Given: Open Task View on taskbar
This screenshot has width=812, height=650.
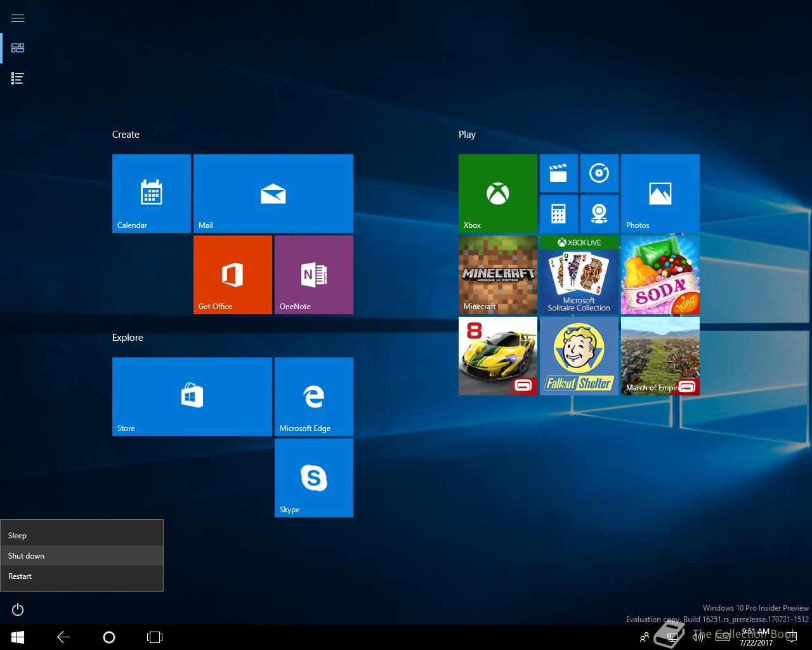Looking at the screenshot, I should tap(155, 637).
